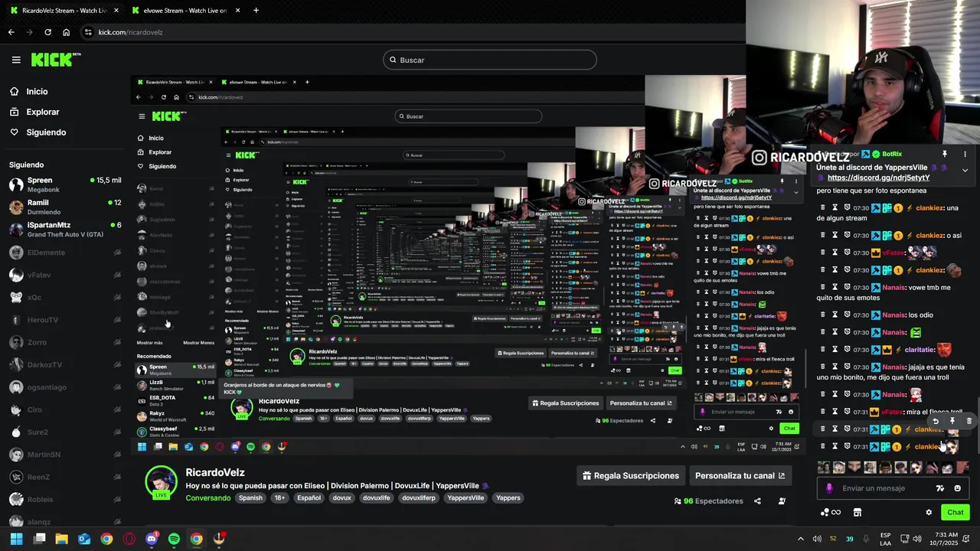Screen dimensions: 980x551
Task: Open Explorar in sidebar
Action: coord(34,112)
